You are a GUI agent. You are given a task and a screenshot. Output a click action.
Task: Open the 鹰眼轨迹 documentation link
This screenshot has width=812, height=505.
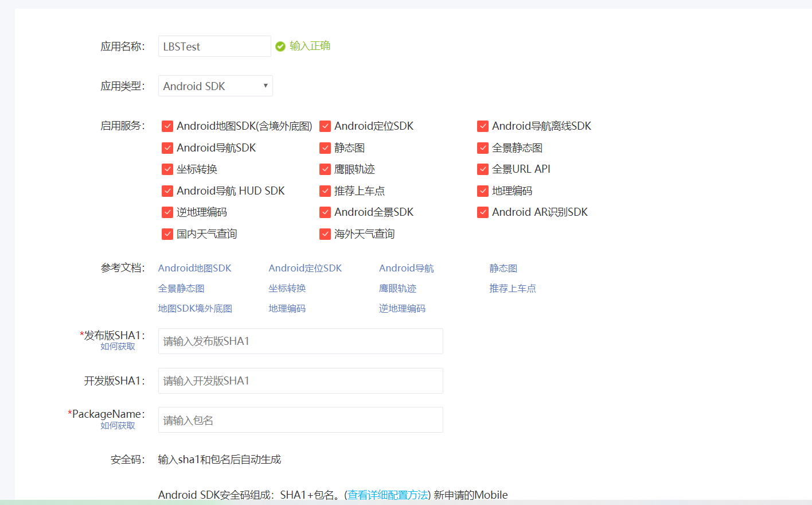[x=397, y=288]
